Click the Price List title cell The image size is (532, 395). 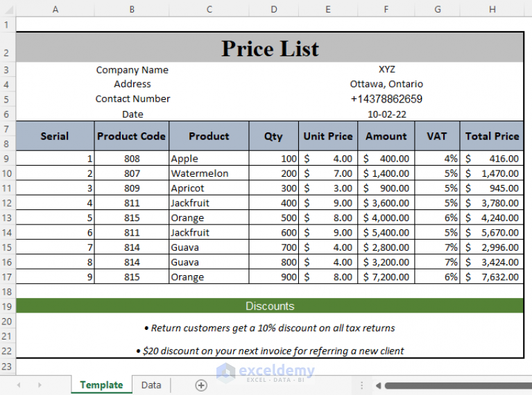(x=270, y=49)
